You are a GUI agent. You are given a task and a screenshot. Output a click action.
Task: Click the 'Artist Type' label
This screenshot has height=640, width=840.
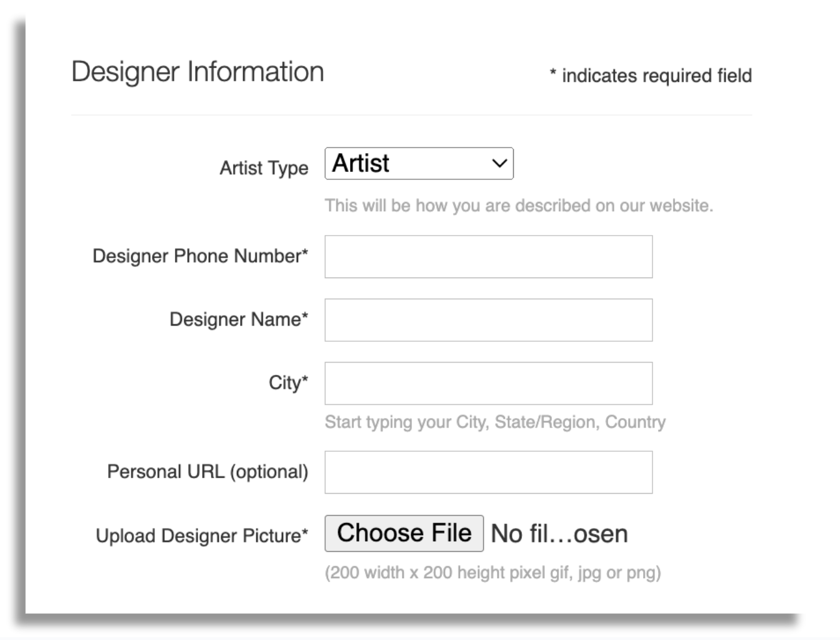coord(264,168)
